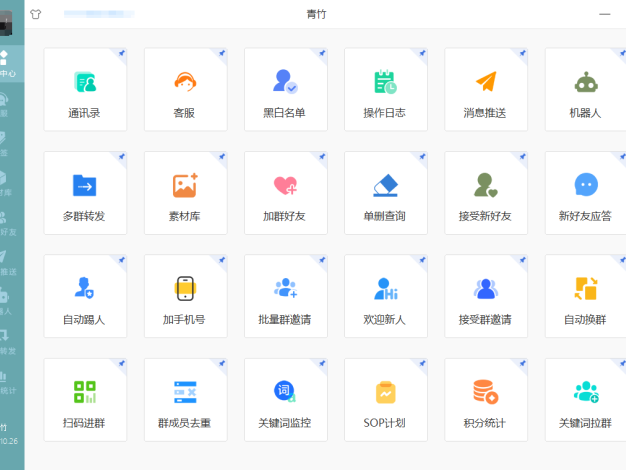626x470 pixels.
Task: Click the user avatar in sidebar top
Action: click(x=6, y=23)
